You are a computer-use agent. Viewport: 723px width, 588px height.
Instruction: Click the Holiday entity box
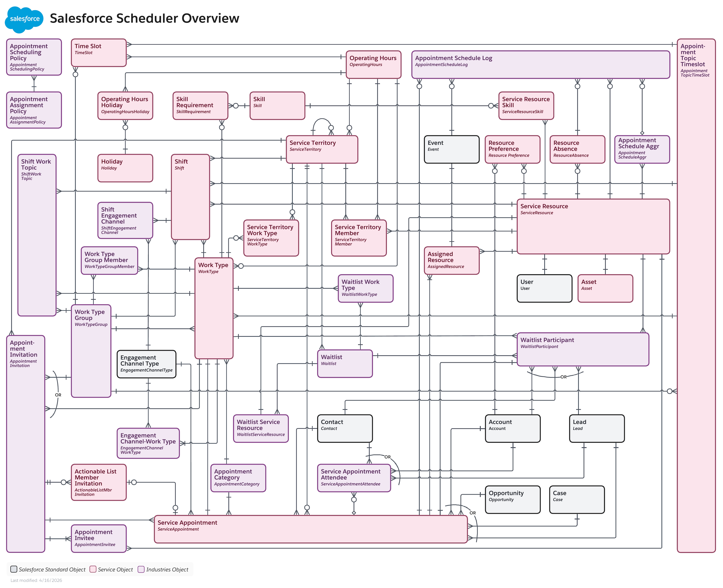(125, 168)
